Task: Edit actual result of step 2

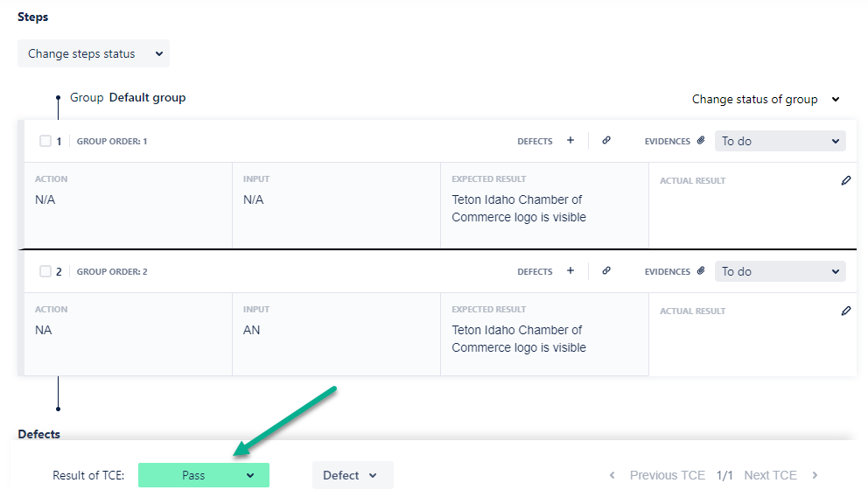Action: coord(845,311)
